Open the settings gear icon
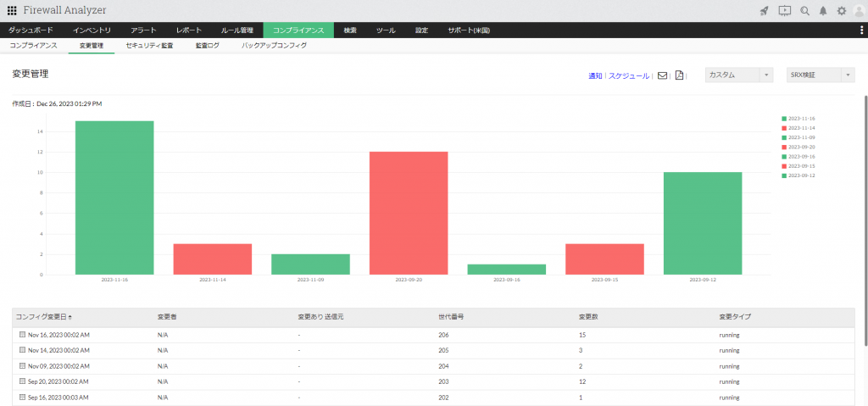Image resolution: width=868 pixels, height=406 pixels. [x=842, y=10]
